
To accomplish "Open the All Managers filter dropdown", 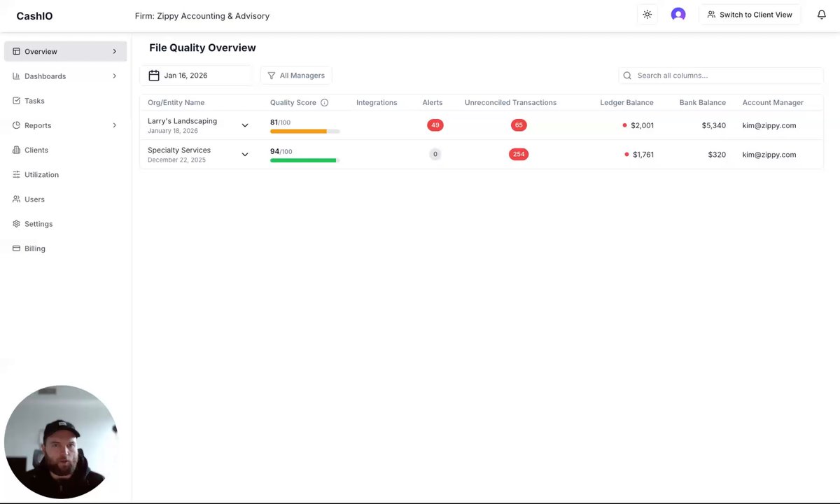I will point(296,76).
